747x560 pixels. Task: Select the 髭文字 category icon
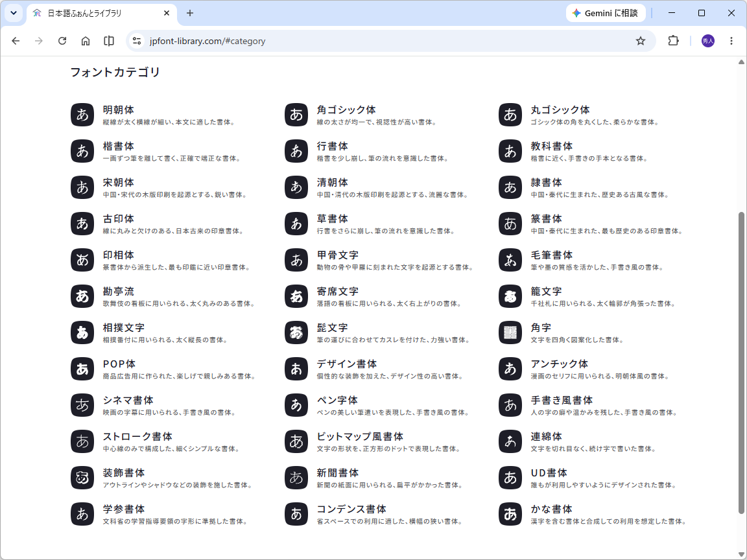[x=296, y=332]
